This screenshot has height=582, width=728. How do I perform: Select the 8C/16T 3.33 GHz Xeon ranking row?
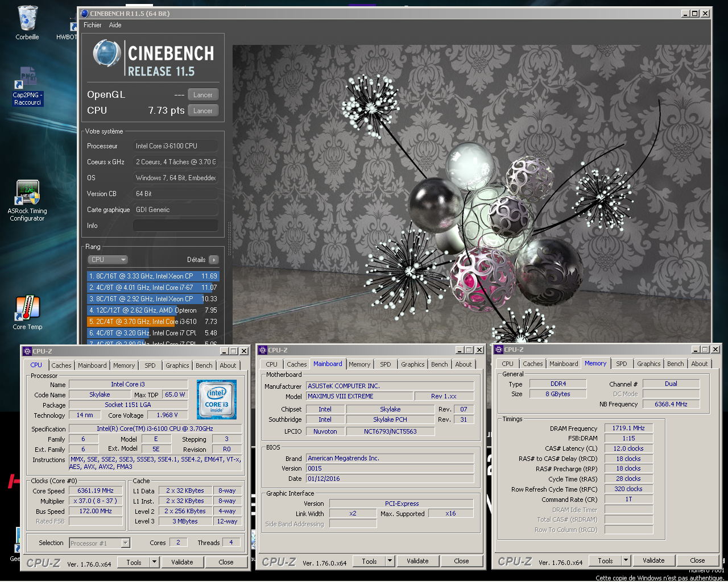pyautogui.click(x=152, y=276)
